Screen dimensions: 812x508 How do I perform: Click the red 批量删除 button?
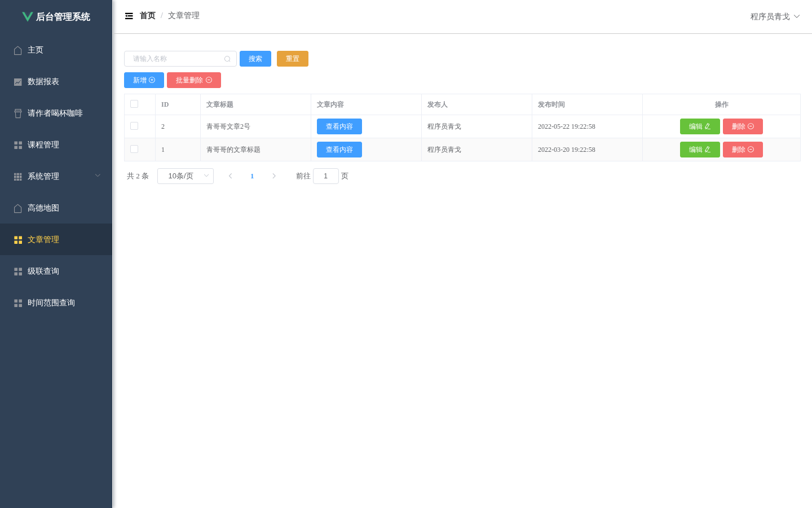pos(194,80)
